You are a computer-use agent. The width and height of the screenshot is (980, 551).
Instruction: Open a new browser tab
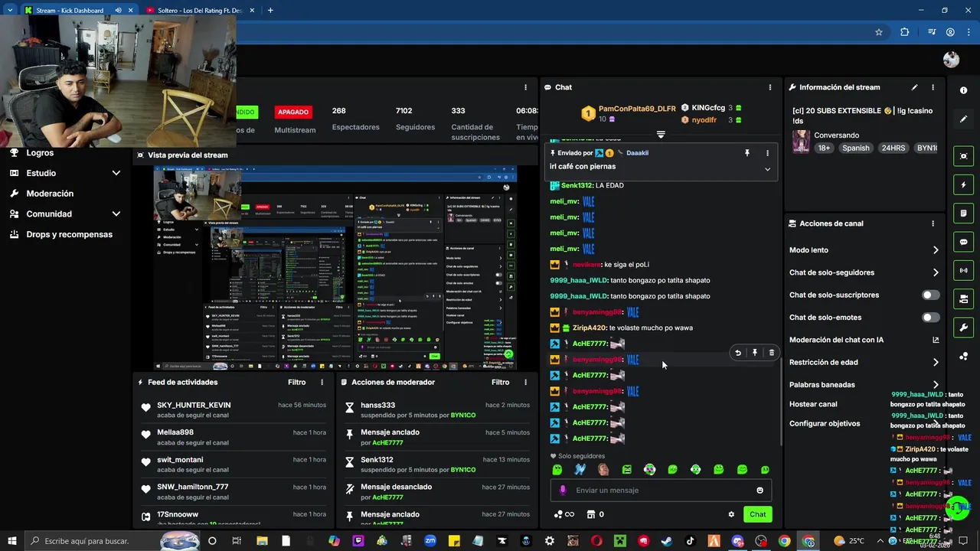(x=270, y=10)
